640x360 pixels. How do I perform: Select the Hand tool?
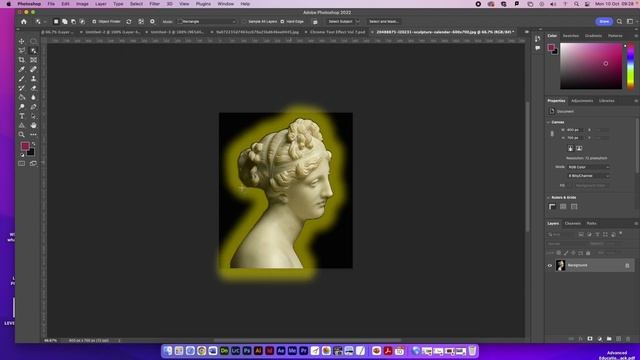pos(33,126)
